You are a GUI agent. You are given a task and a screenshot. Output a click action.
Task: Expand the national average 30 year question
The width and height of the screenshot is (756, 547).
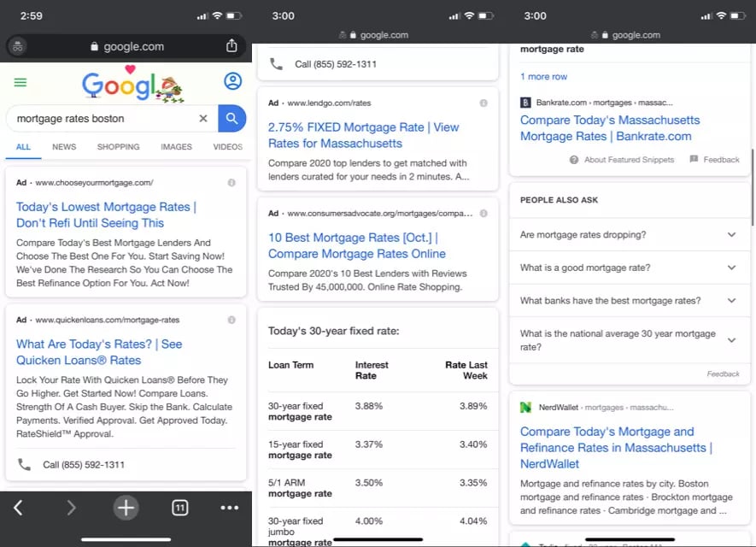630,340
